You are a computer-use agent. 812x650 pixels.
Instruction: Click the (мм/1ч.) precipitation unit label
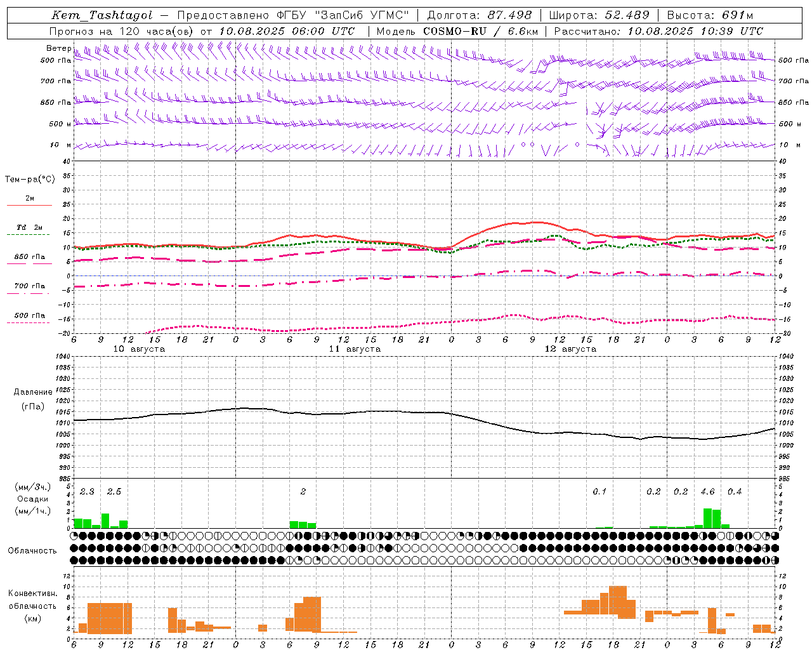click(32, 511)
